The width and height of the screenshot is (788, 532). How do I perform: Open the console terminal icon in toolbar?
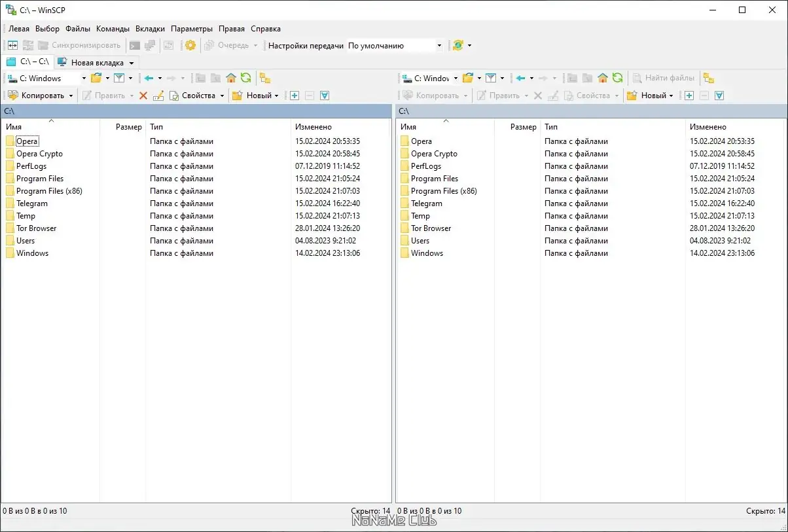(135, 45)
